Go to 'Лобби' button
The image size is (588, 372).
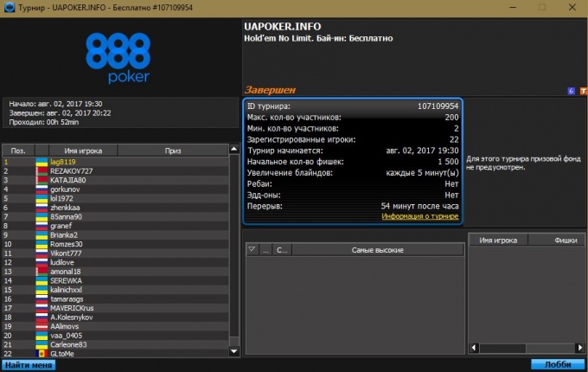tap(558, 364)
